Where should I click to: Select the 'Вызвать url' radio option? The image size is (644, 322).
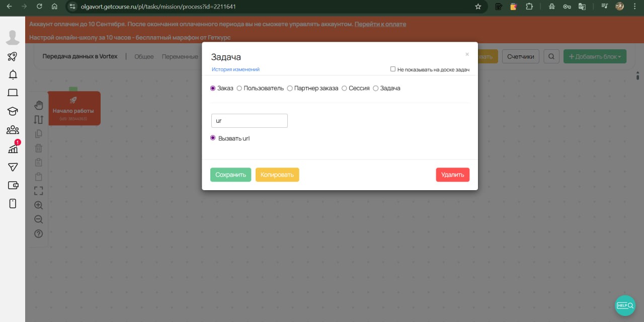coord(213,138)
